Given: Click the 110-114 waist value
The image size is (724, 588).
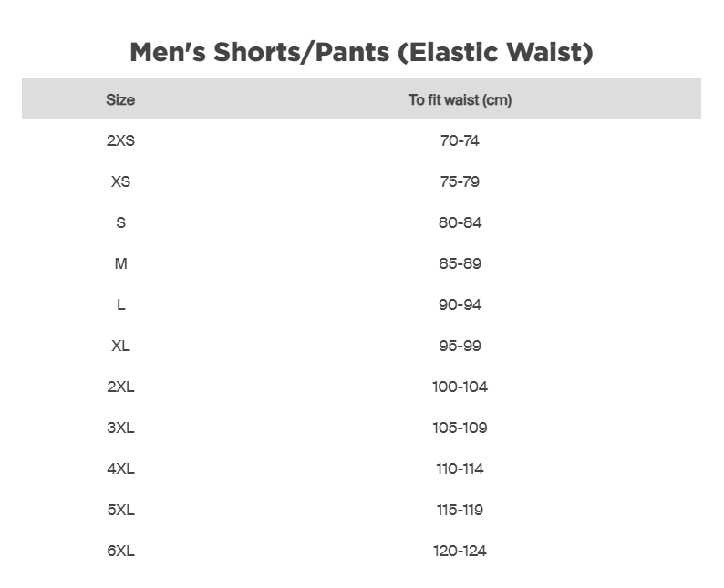Looking at the screenshot, I should point(460,469).
